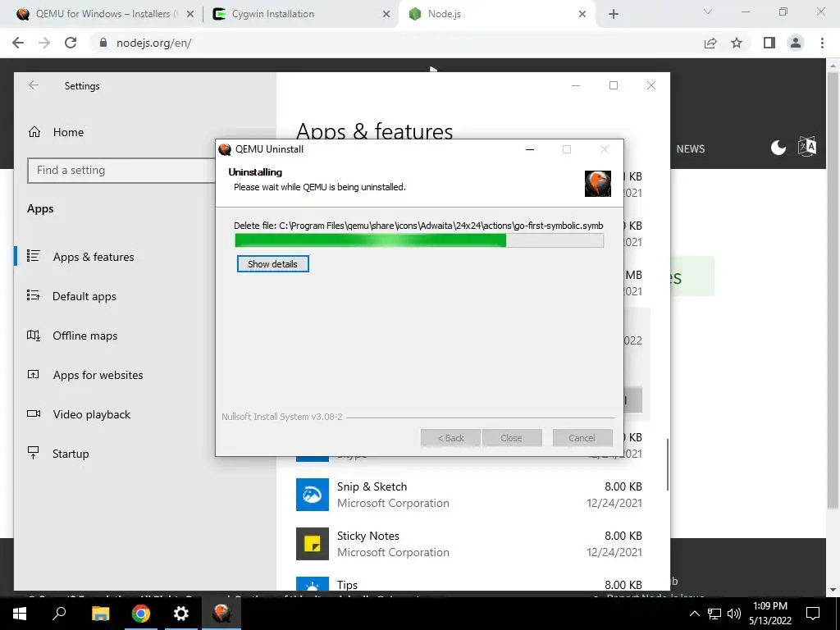Click the nodejs.org address bar
The width and height of the screenshot is (840, 630).
coord(396,43)
